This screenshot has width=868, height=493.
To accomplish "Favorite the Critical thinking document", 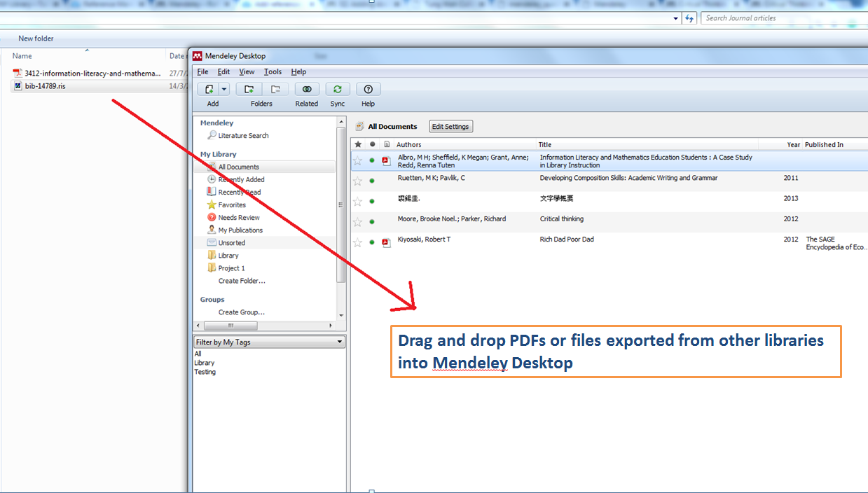I will click(x=358, y=222).
